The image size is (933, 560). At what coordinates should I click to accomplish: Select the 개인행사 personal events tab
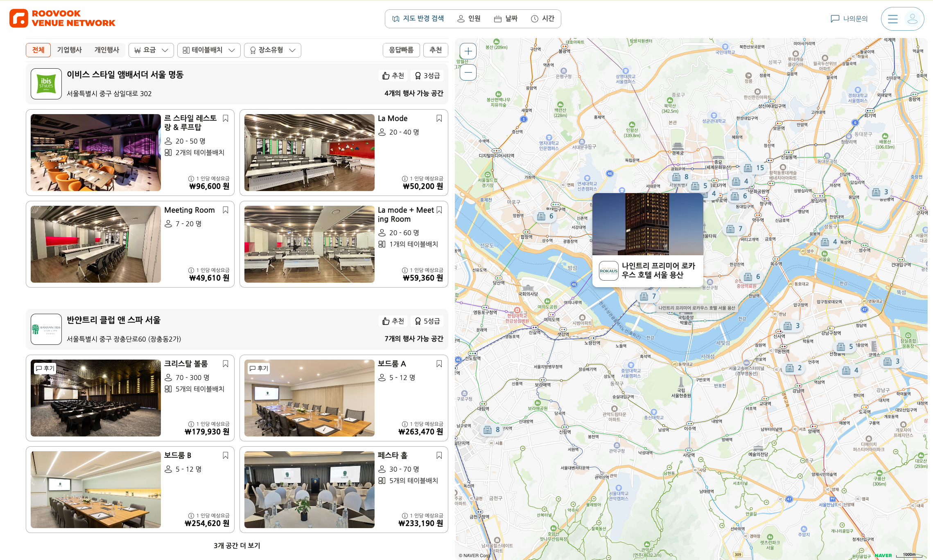coord(108,50)
